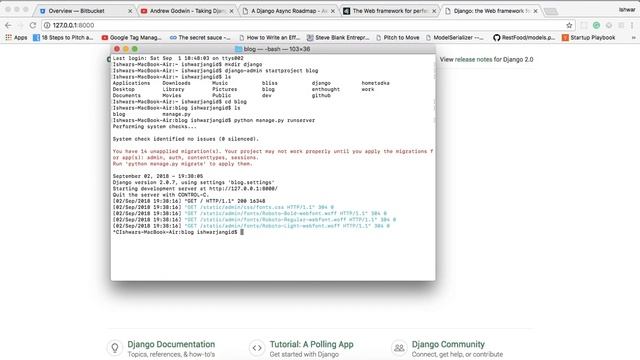Click the code brackets icon beside Tutorial

tap(257, 348)
